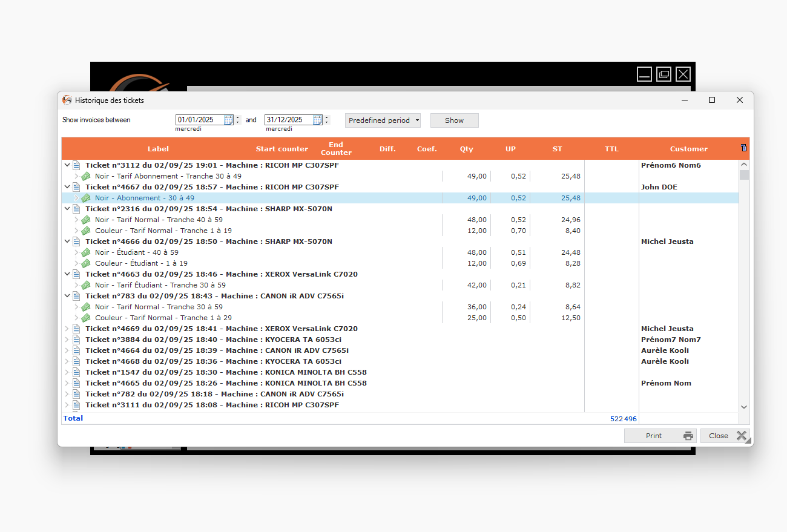Image resolution: width=787 pixels, height=532 pixels.
Task: Click the money icon of Noir - Tarif Abonnement
Action: (x=86, y=176)
